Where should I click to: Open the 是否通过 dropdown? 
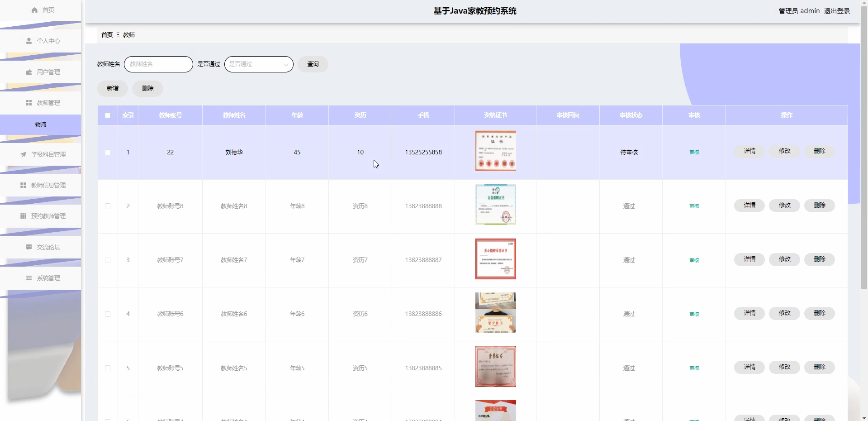point(259,64)
